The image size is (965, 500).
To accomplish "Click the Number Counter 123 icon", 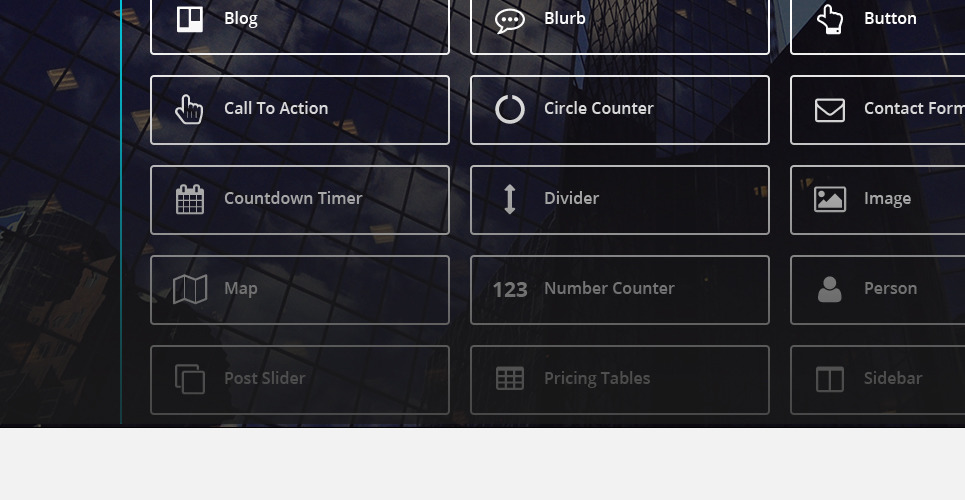I will [510, 290].
